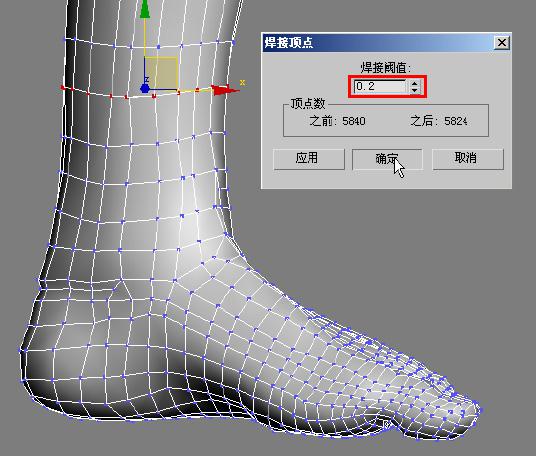The image size is (536, 456).
Task: Select the blue Z-axis handle of the gizmo
Action: pos(145,89)
